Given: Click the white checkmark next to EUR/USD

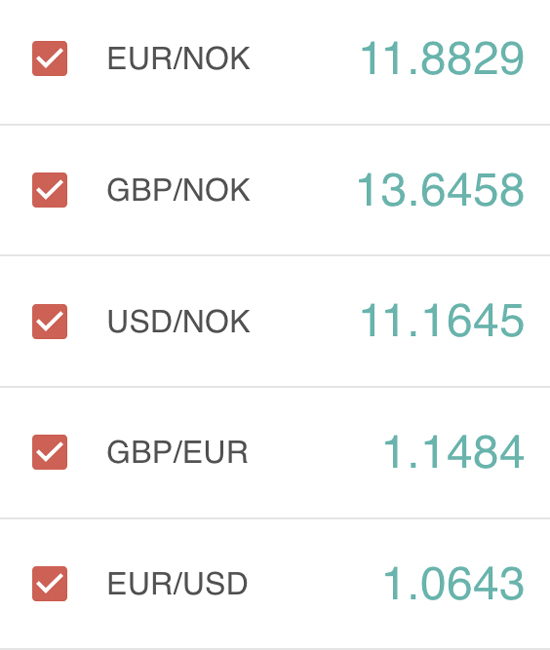Looking at the screenshot, I should click(50, 584).
